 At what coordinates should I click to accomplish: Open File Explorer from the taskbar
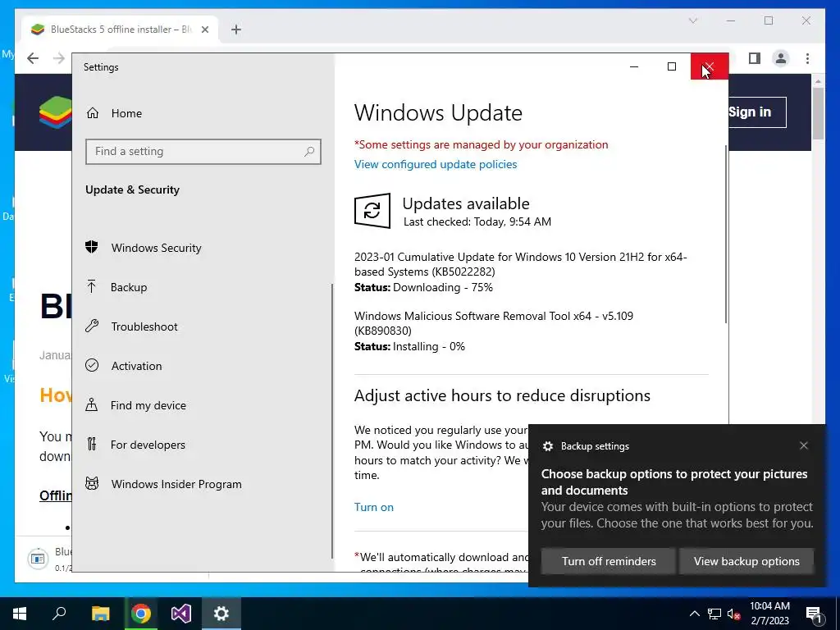coord(100,614)
